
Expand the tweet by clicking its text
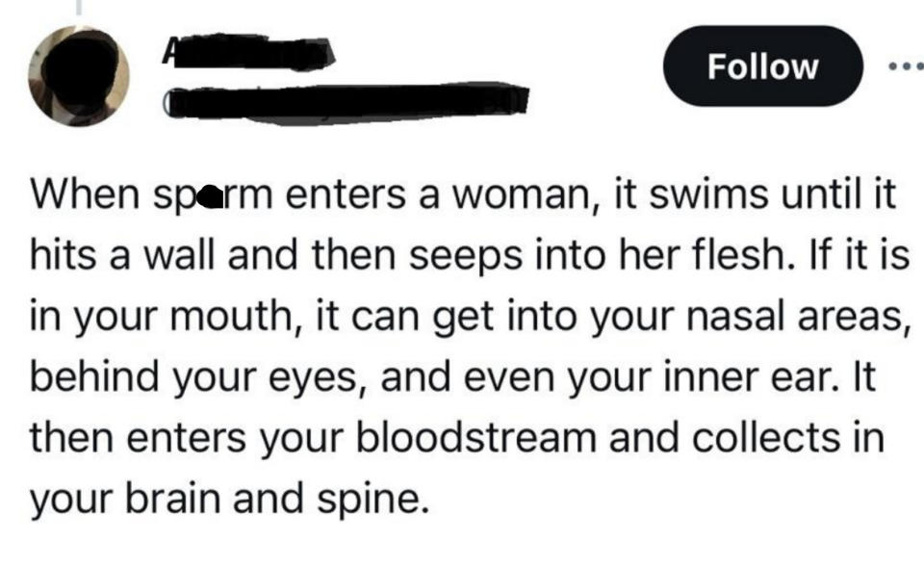(x=462, y=347)
